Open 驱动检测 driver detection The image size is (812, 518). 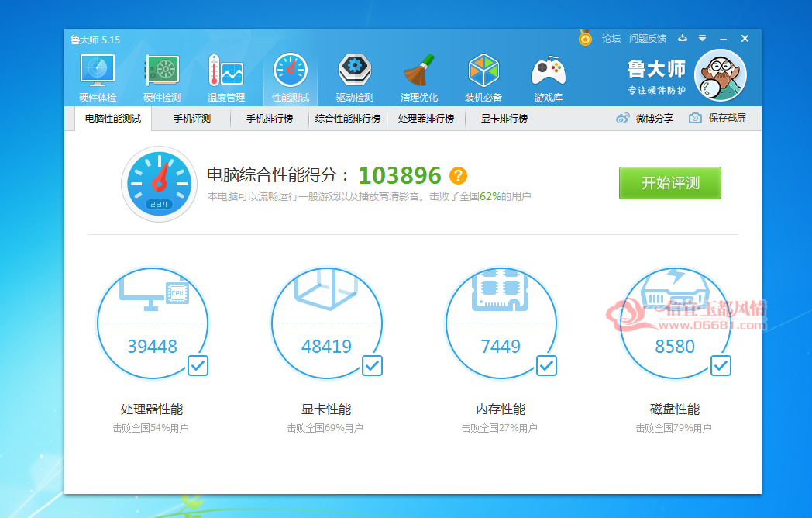pyautogui.click(x=355, y=78)
